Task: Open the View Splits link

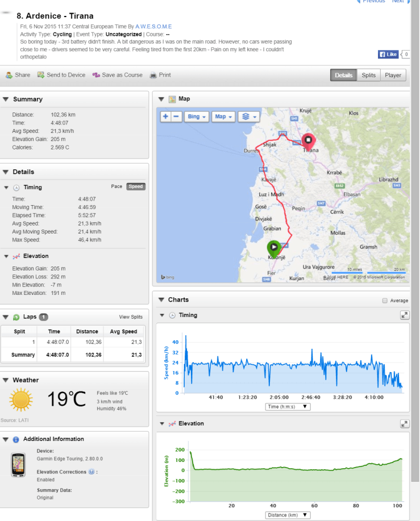Action: (131, 317)
